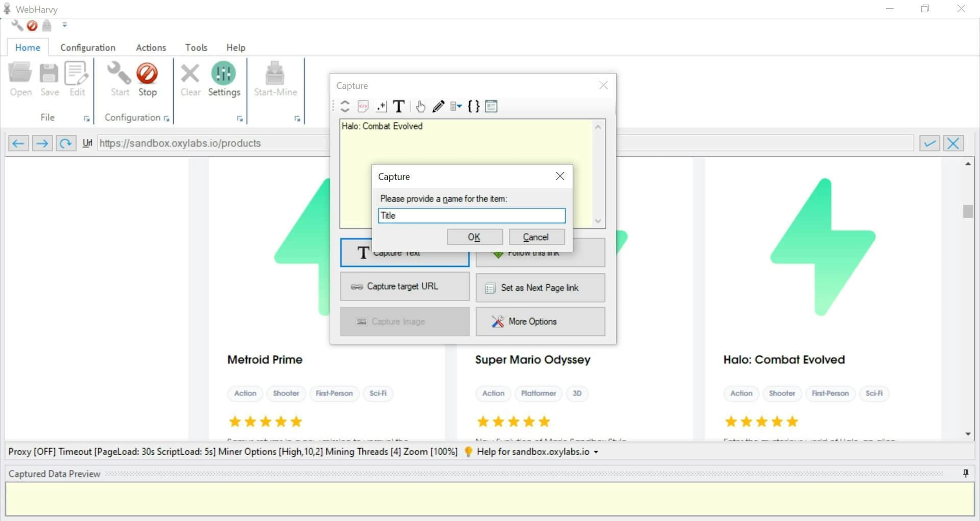Click the Metroid Prime product title
Viewport: 980px width, 521px height.
[265, 360]
